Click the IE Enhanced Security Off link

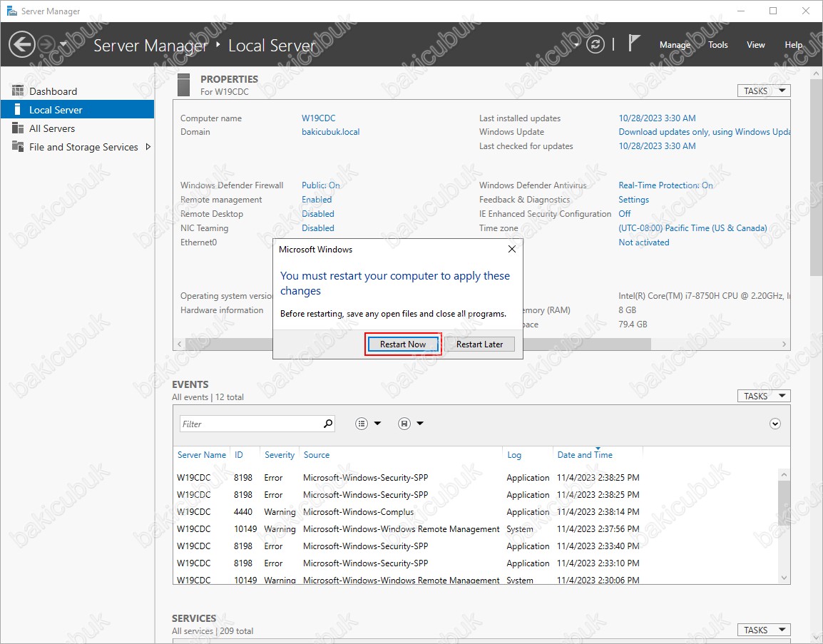coord(625,214)
